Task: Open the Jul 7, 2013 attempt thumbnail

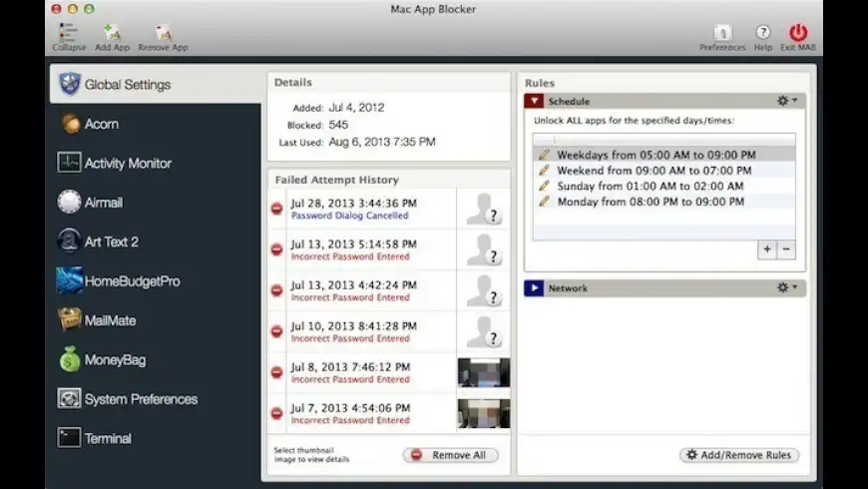Action: click(x=484, y=413)
